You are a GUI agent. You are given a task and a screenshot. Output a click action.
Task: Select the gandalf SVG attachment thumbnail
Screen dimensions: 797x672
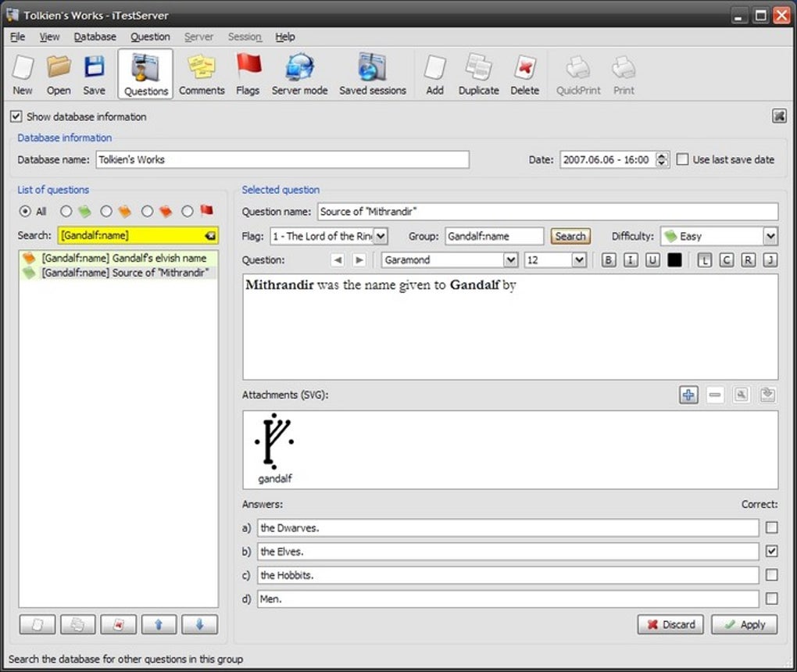coord(274,449)
